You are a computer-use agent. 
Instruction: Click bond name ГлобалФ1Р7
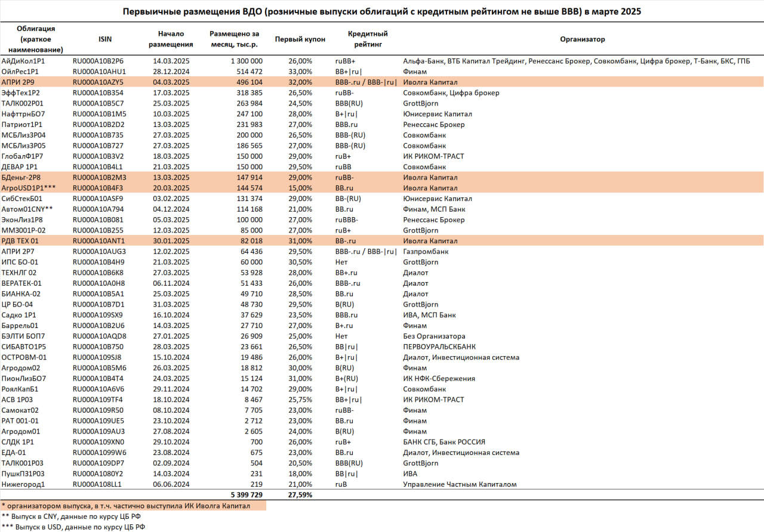tap(23, 156)
